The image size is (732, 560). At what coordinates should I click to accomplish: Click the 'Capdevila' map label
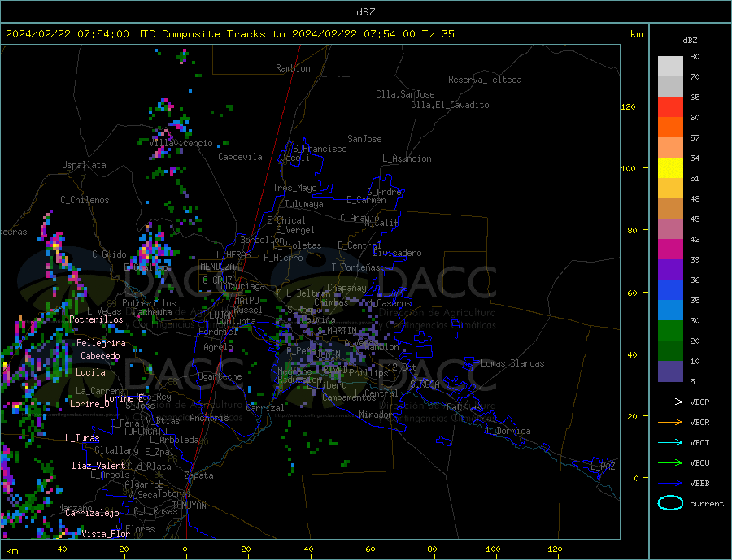coord(240,157)
